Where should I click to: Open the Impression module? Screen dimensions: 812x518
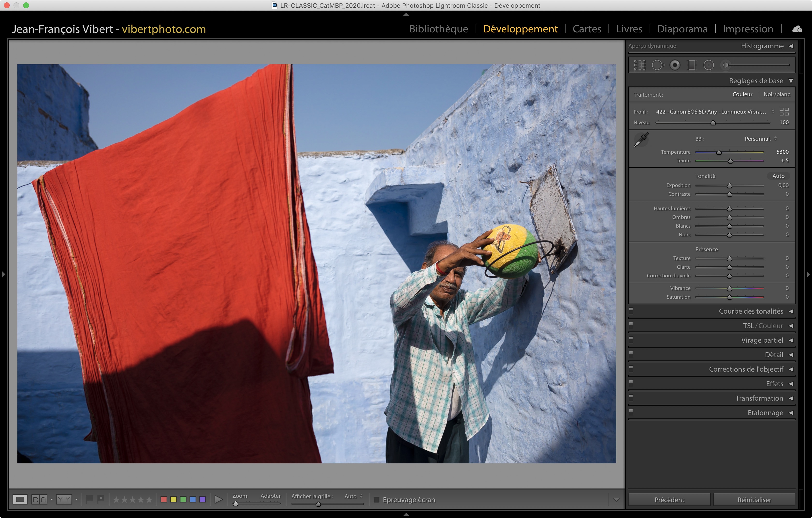click(747, 29)
